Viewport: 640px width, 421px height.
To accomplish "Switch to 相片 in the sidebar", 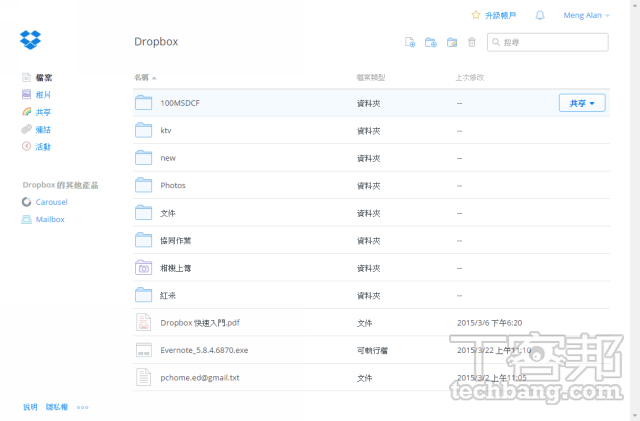I will [x=43, y=94].
